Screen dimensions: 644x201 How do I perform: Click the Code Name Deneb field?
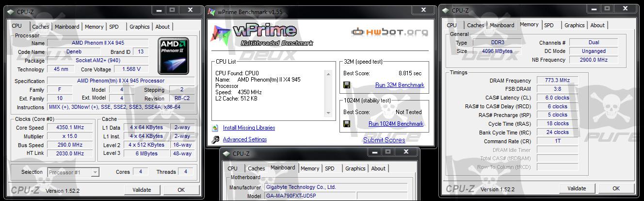[x=74, y=52]
